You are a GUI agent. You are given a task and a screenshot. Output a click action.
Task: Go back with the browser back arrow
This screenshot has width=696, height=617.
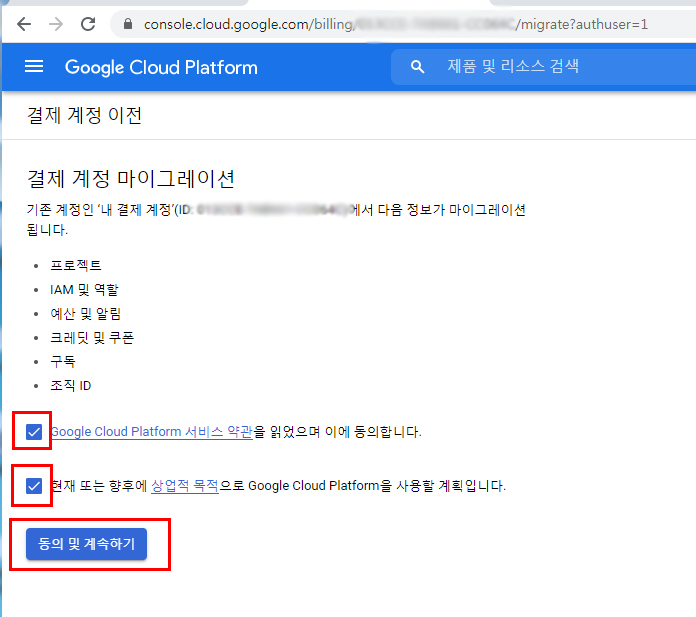(x=24, y=24)
